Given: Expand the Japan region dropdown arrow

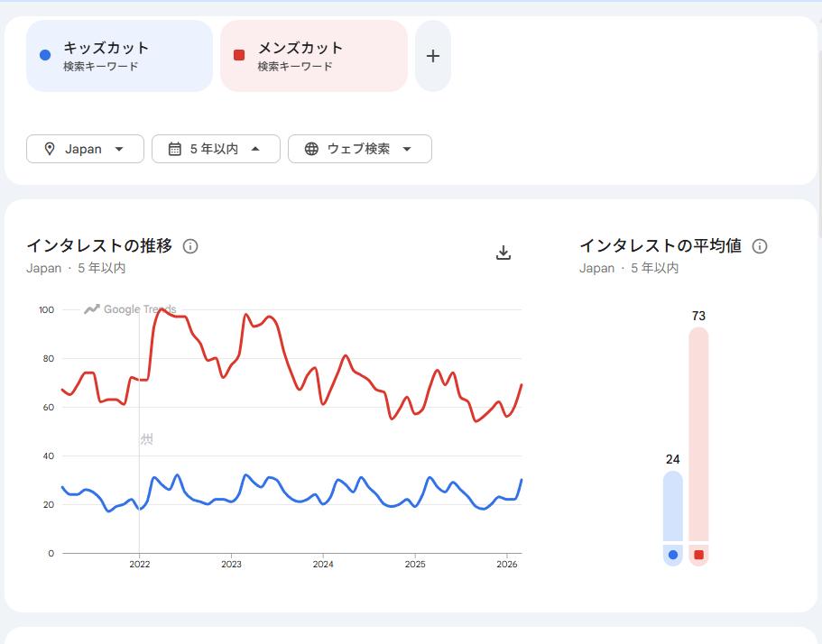Looking at the screenshot, I should tap(119, 149).
